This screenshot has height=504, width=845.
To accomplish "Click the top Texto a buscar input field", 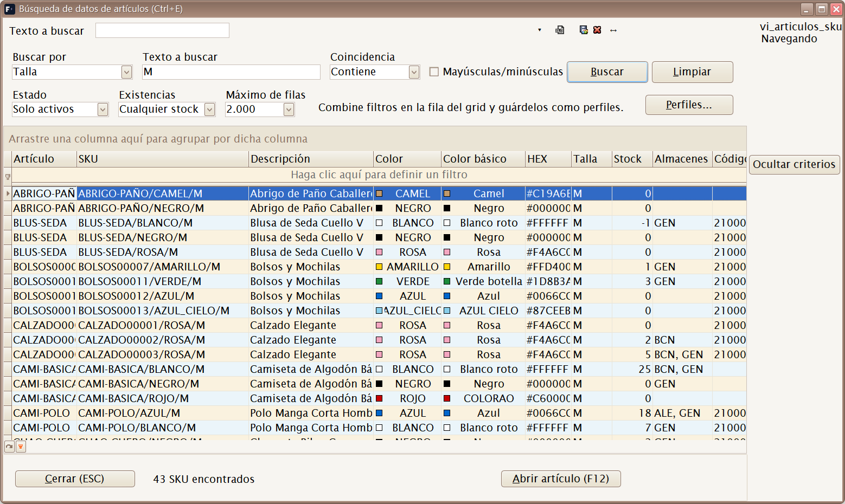I will coord(162,30).
